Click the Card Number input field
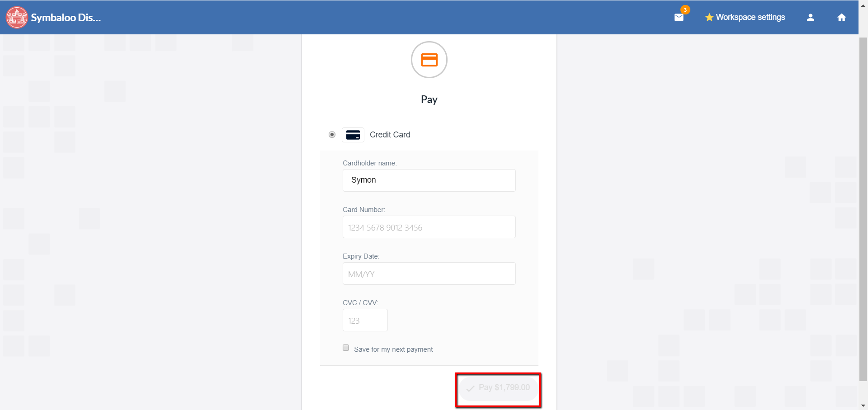868x410 pixels. [429, 227]
